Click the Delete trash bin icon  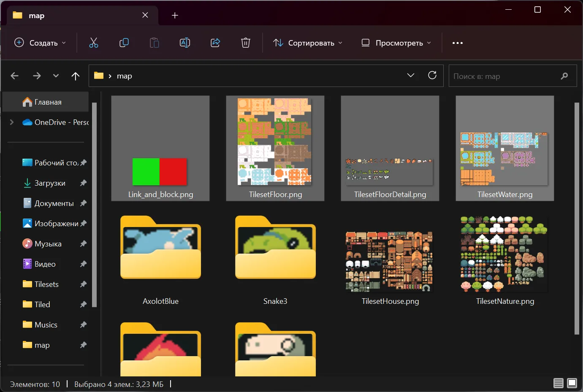pyautogui.click(x=246, y=43)
